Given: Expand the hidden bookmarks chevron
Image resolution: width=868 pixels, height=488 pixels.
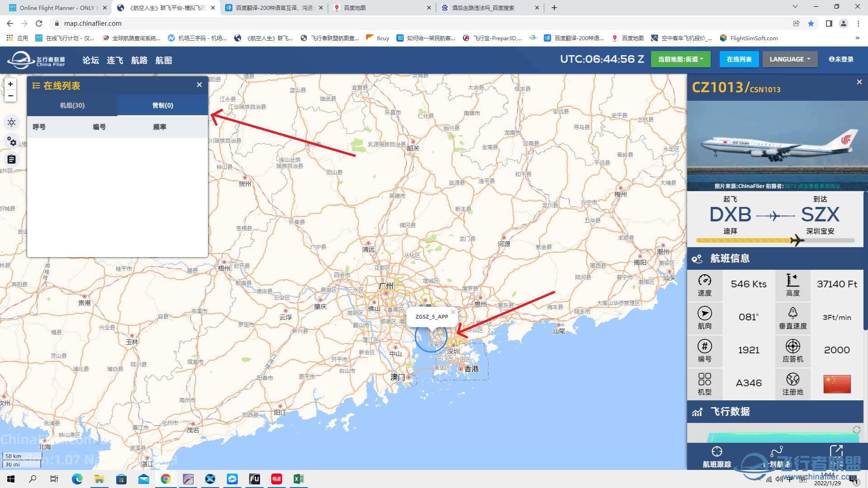Looking at the screenshot, I should (857, 38).
